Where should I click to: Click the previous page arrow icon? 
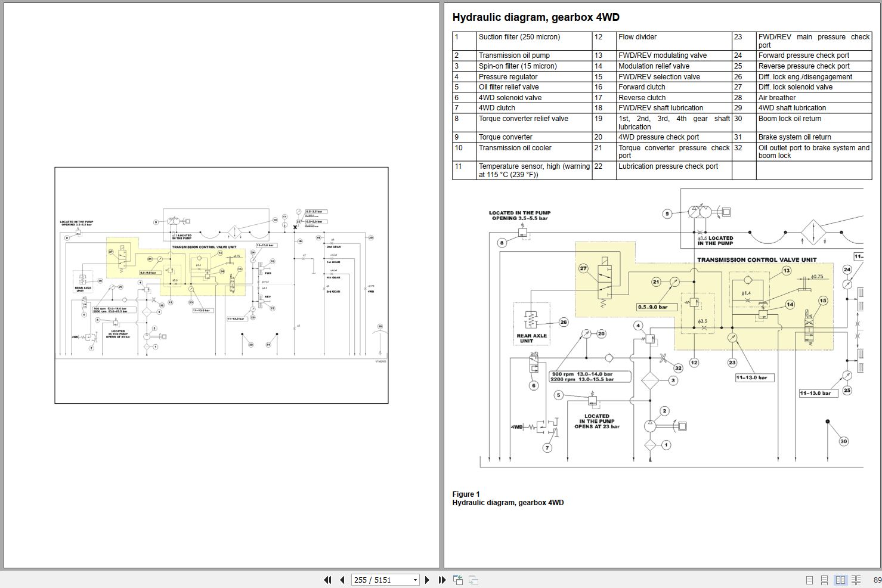[342, 579]
